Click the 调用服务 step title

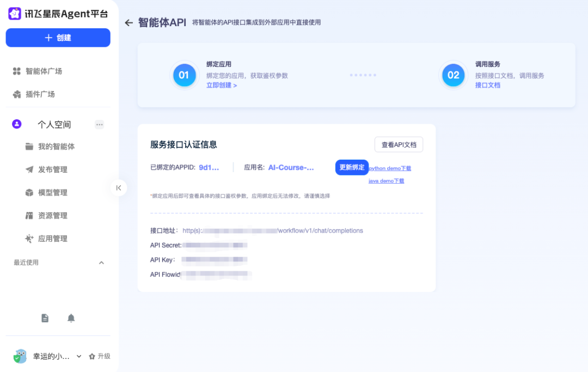point(487,64)
